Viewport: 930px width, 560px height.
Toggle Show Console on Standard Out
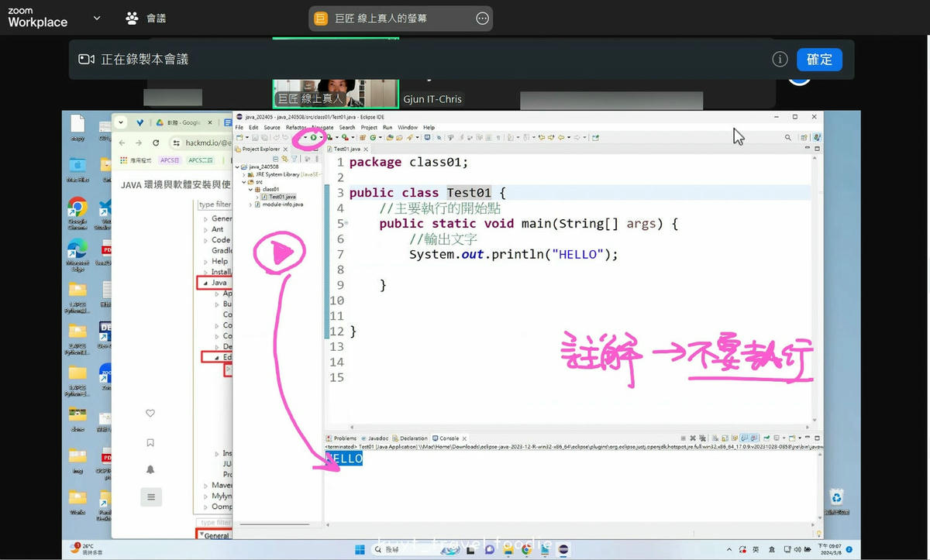(744, 438)
